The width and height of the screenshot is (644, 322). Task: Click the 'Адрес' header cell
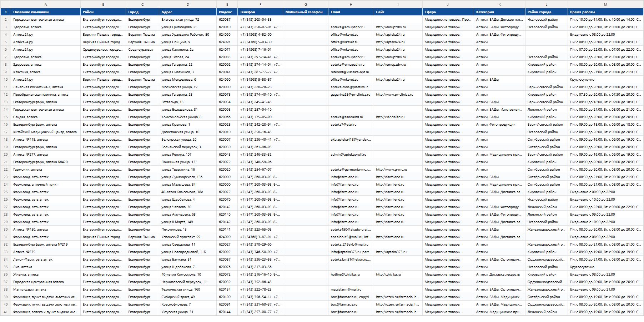(188, 12)
